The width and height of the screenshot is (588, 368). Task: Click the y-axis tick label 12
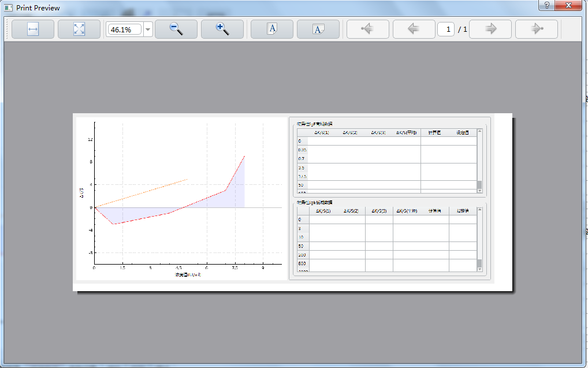90,140
